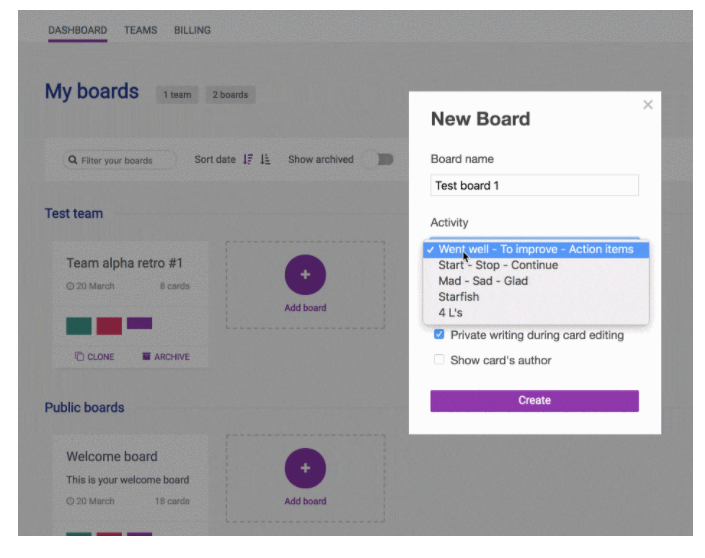Click the Archive icon on Team alpha retro
705x558 pixels.
(x=147, y=357)
